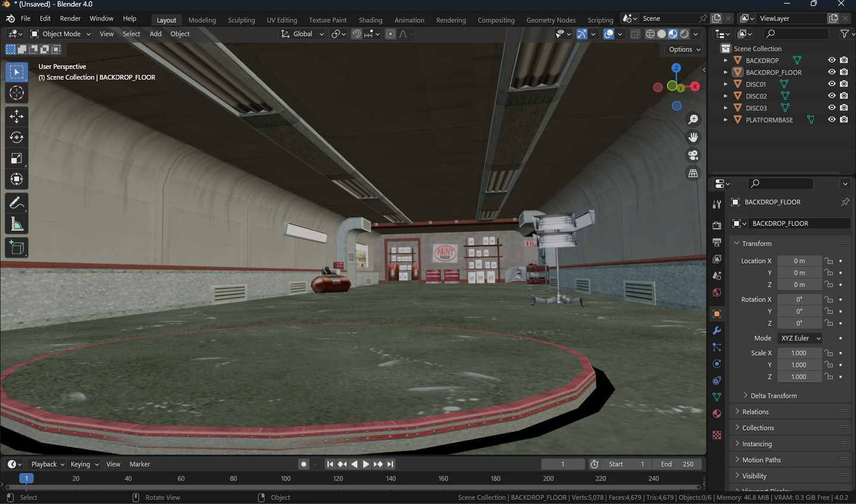Open the Object Data properties tab
Viewport: 856px width, 504px height.
[x=717, y=397]
